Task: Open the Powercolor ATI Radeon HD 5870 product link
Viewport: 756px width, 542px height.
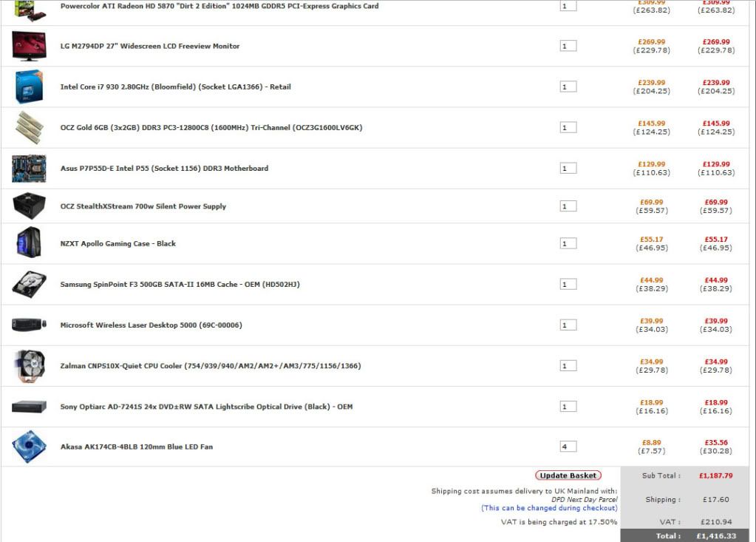Action: point(219,6)
